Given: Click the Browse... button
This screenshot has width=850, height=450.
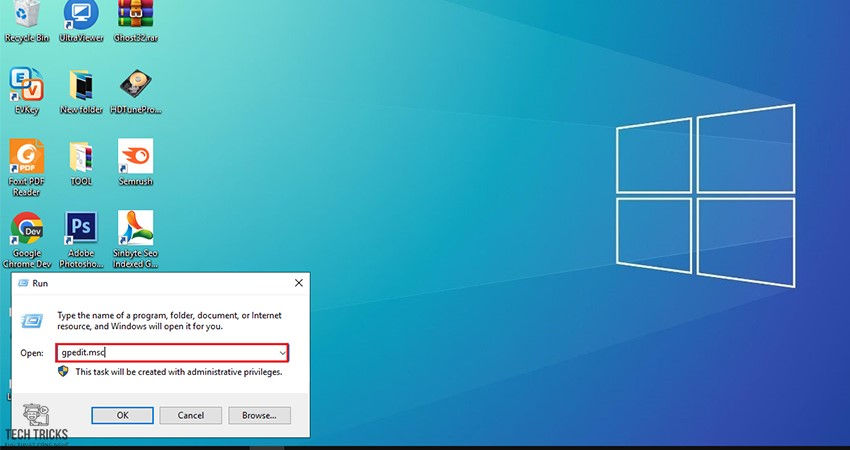Looking at the screenshot, I should (259, 415).
